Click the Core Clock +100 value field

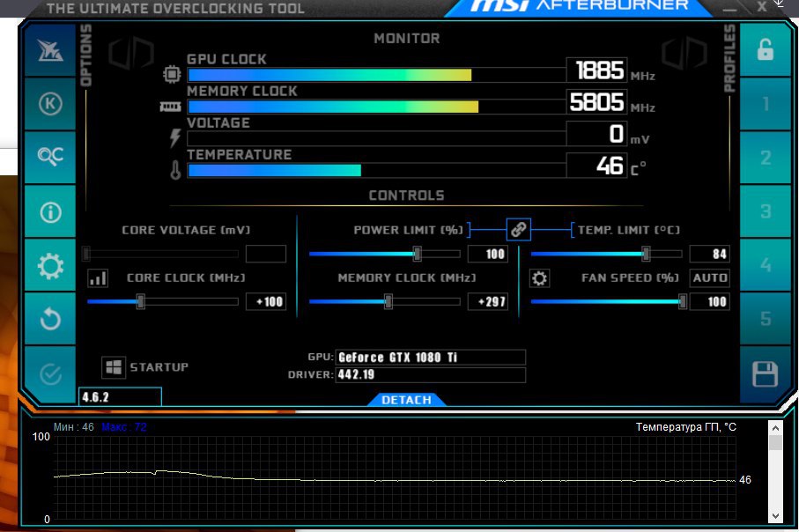coord(265,301)
